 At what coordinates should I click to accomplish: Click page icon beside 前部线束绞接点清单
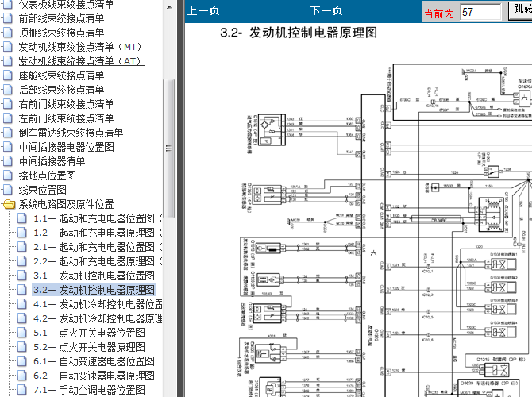click(x=7, y=18)
